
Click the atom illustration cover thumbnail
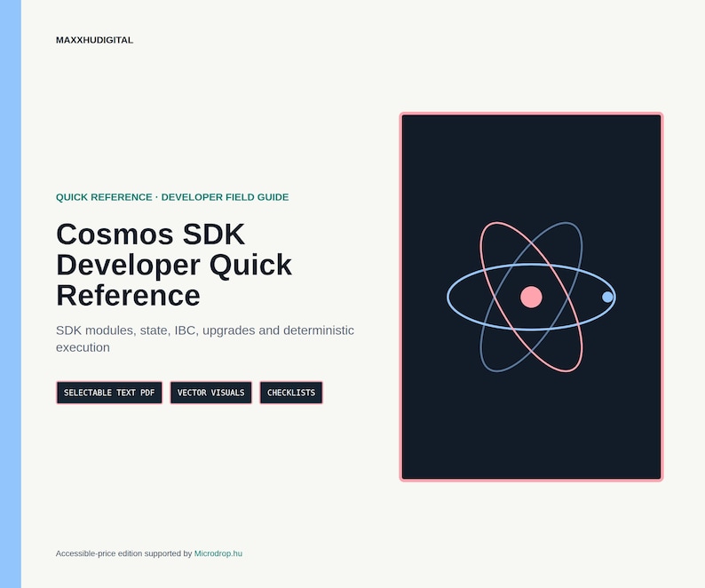click(x=532, y=297)
